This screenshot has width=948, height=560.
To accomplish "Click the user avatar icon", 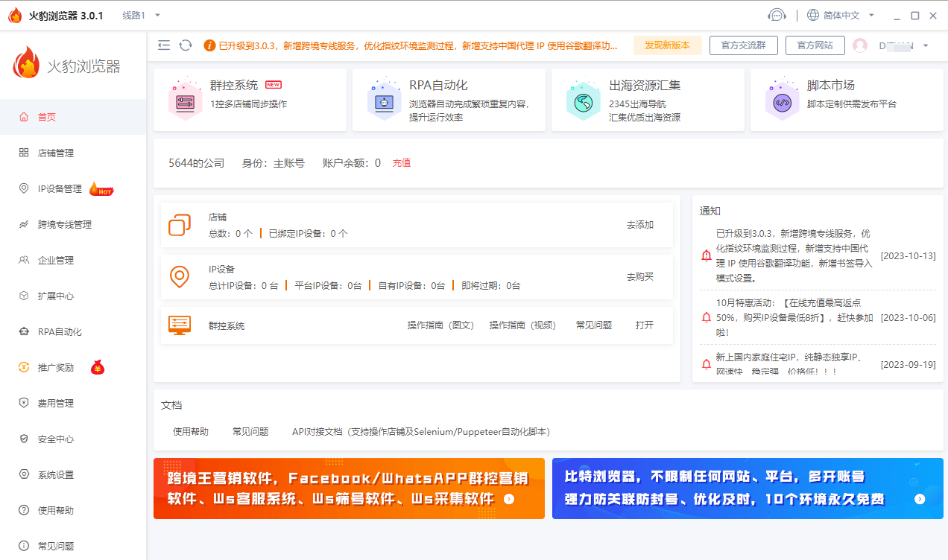I will [860, 45].
